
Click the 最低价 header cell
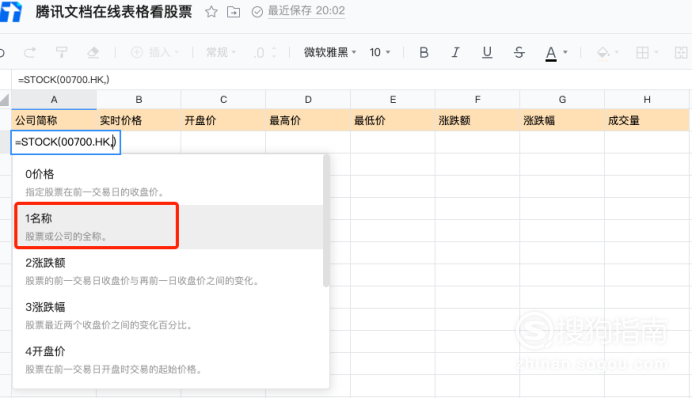[x=393, y=120]
